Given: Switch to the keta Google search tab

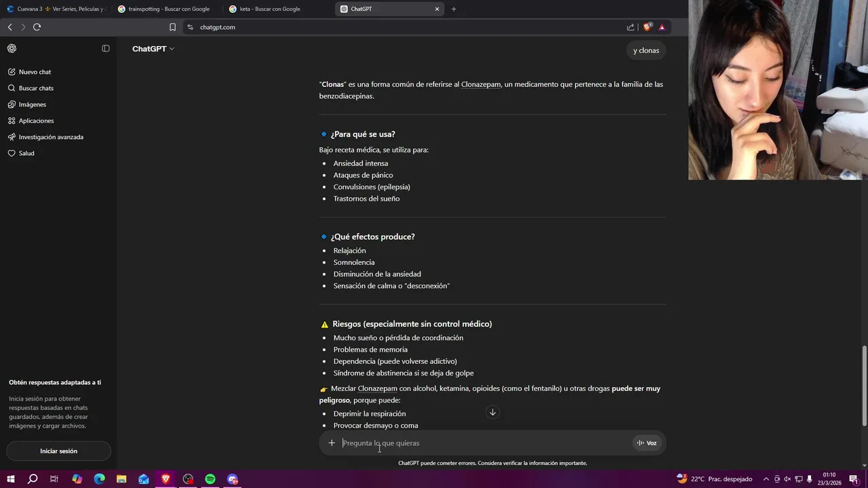Looking at the screenshot, I should [x=277, y=9].
